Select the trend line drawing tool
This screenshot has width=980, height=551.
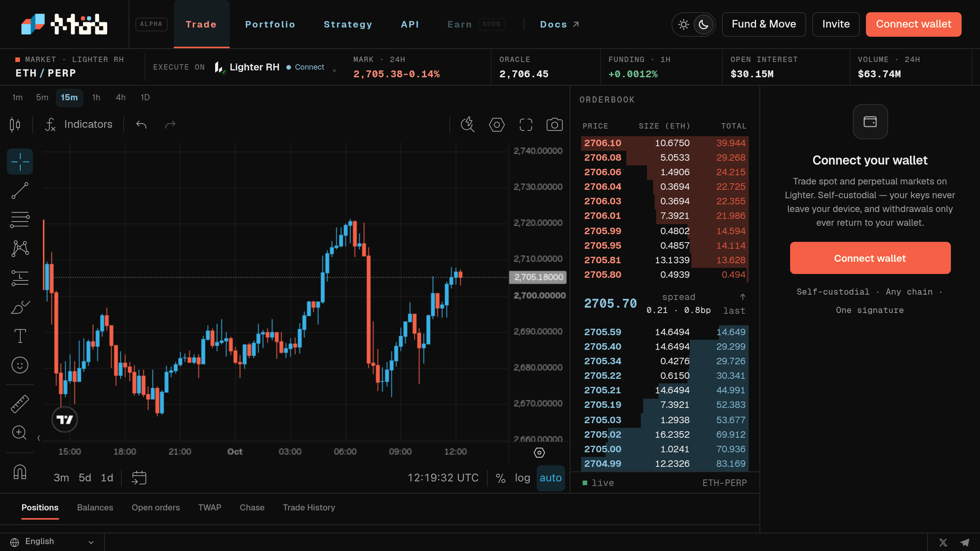pyautogui.click(x=20, y=191)
